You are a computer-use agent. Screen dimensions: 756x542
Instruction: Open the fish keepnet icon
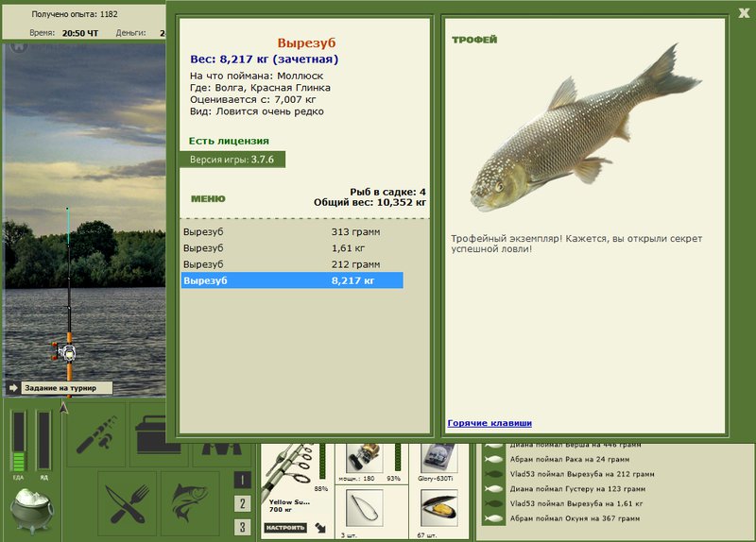tap(190, 504)
